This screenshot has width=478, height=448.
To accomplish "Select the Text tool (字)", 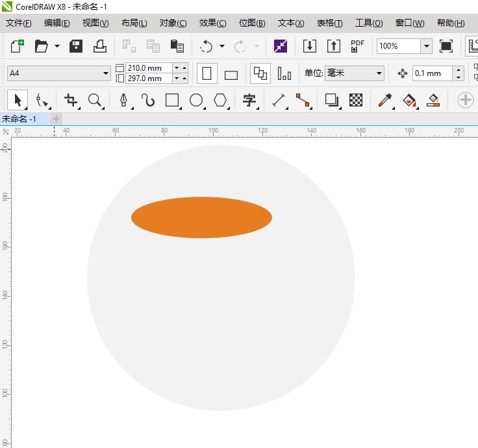I will click(249, 100).
